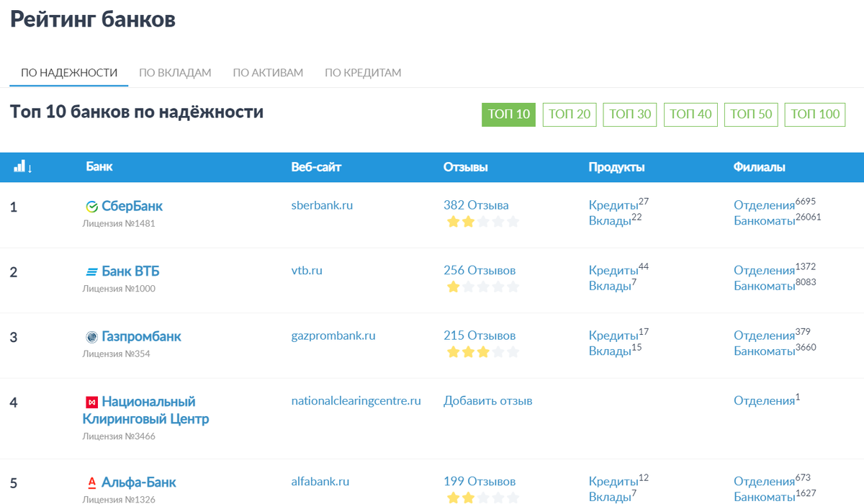Open Газпромбанк's Банкоматы link

tap(765, 351)
